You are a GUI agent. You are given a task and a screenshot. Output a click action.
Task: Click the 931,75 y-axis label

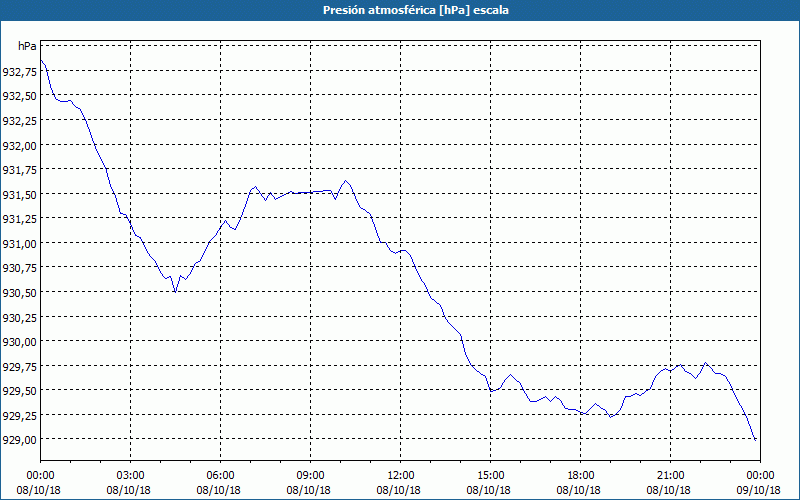tap(19, 170)
